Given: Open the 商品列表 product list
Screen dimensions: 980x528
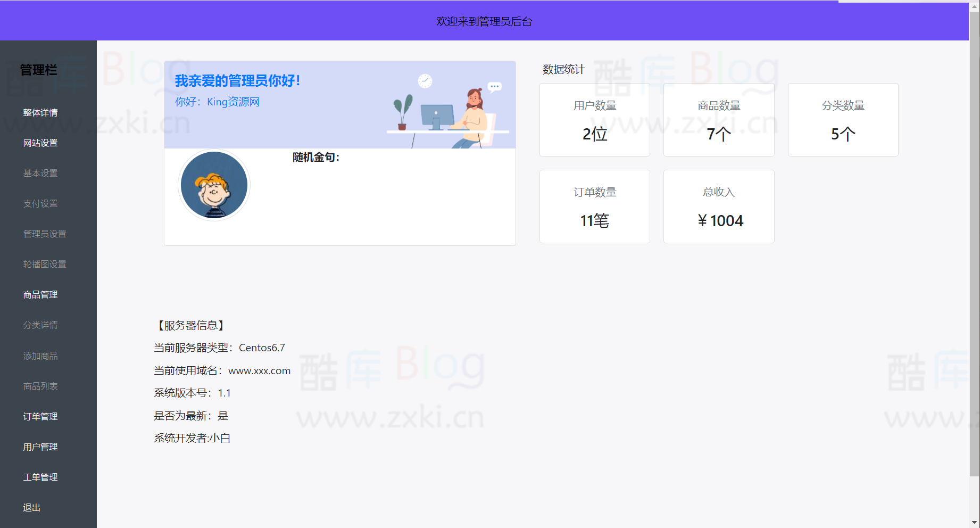Looking at the screenshot, I should click(40, 386).
